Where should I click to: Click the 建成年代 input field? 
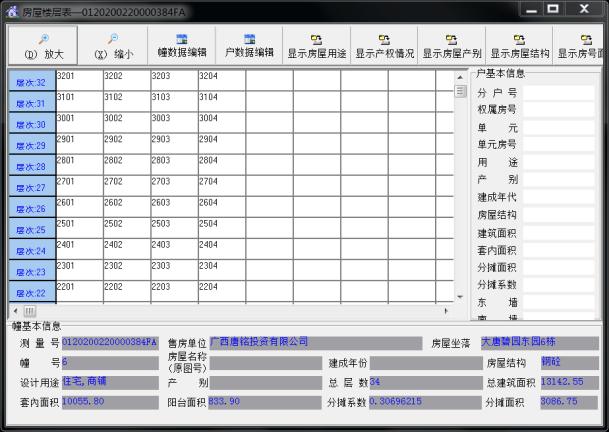(559, 197)
